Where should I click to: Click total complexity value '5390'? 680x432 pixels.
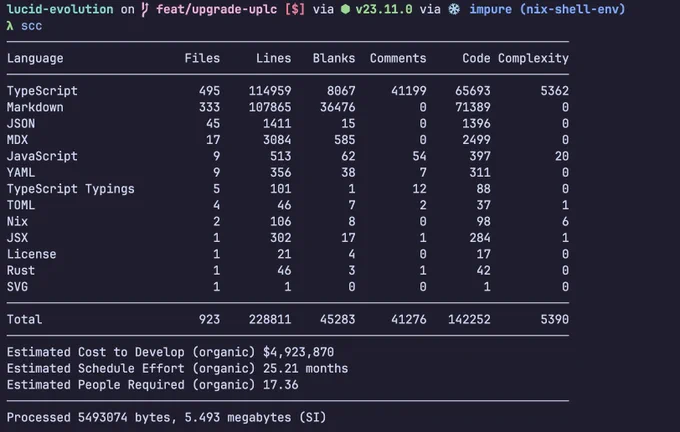pos(555,320)
